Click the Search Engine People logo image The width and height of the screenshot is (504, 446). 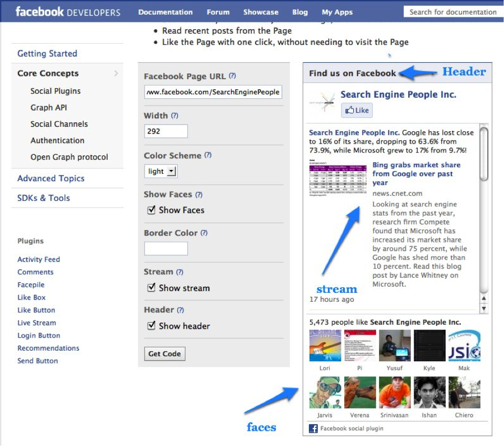(322, 103)
